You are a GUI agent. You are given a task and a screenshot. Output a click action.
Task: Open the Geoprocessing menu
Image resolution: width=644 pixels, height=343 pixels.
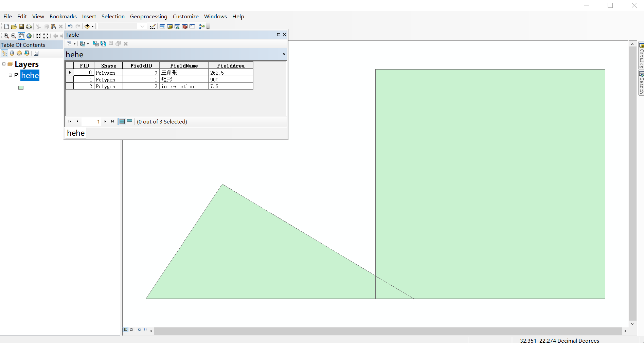pos(148,16)
